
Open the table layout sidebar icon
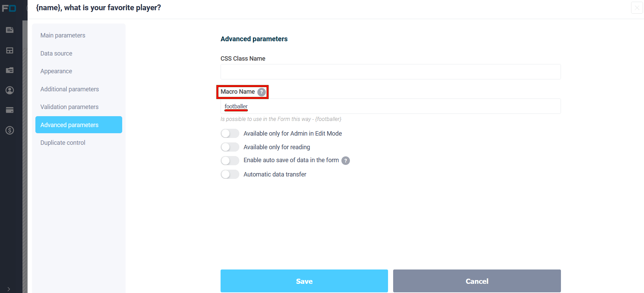pyautogui.click(x=10, y=50)
